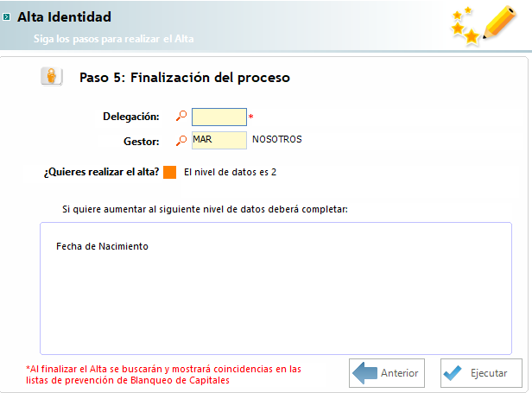Open the Gestor search magnifier

pos(181,140)
